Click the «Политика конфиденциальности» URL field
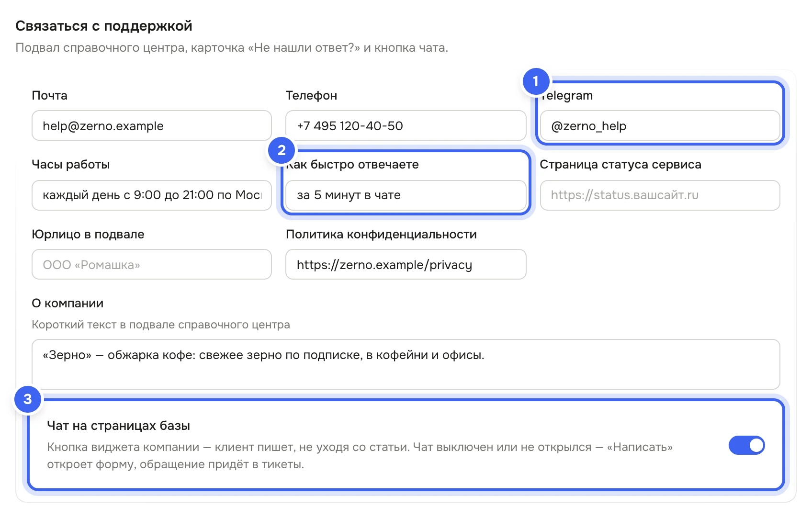The image size is (812, 518). (406, 264)
